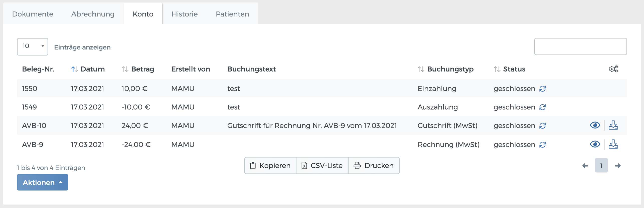Click the Beleg-Nr. column header
Image resolution: width=644 pixels, height=208 pixels.
click(38, 69)
